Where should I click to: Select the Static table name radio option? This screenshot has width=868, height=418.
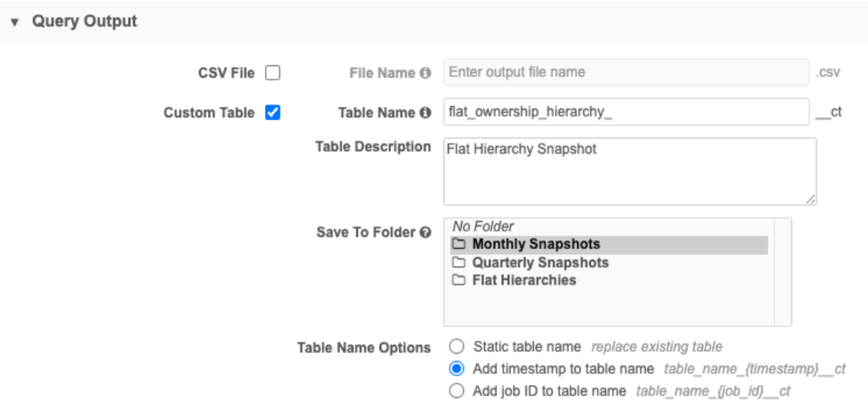[x=457, y=347]
